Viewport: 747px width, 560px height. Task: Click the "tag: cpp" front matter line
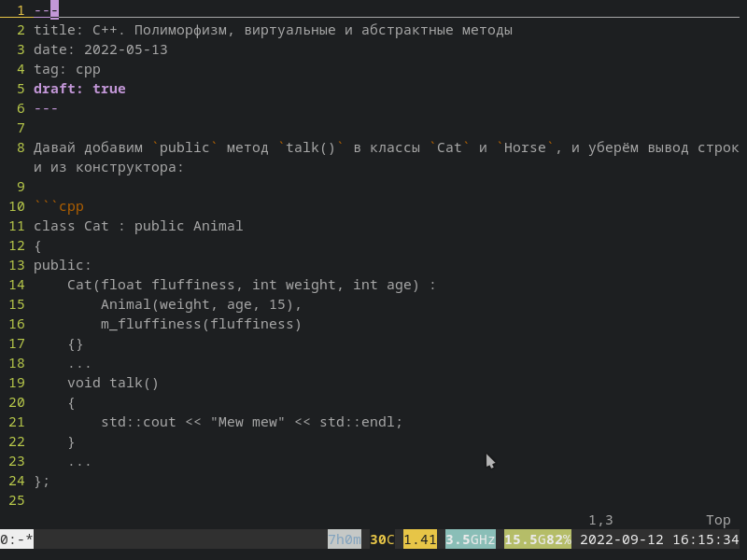click(x=67, y=69)
